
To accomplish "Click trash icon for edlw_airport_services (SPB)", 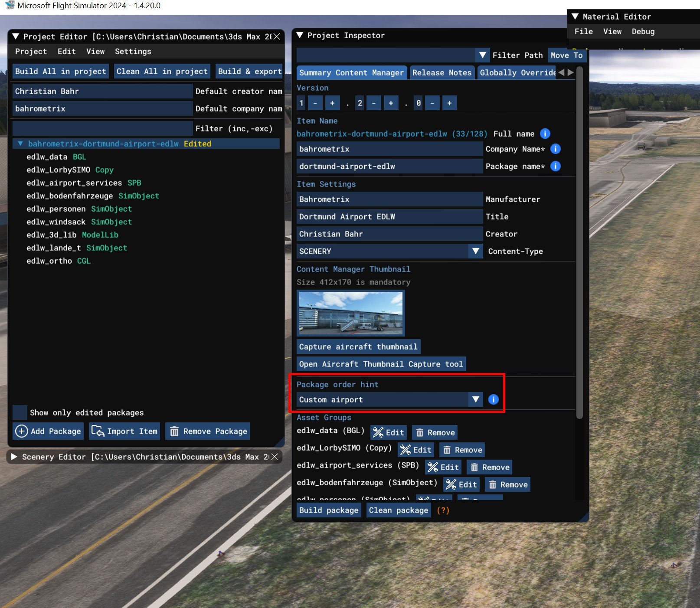I will [474, 467].
